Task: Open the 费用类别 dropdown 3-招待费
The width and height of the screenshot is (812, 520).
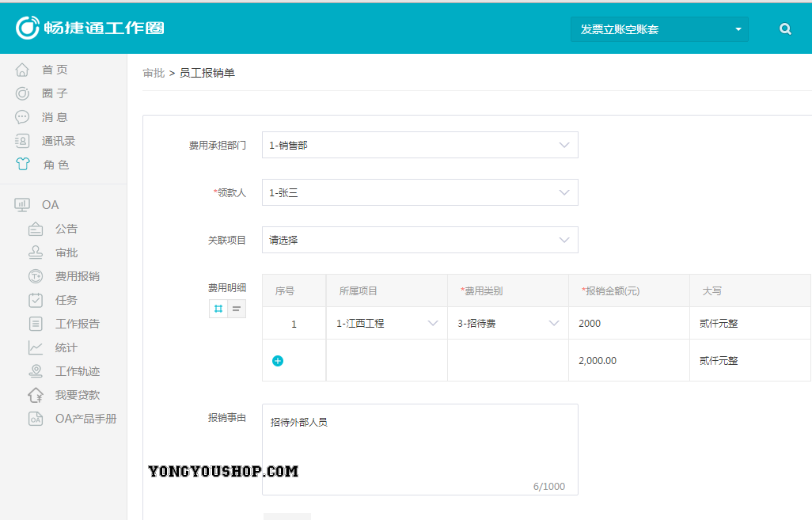Action: (x=508, y=323)
